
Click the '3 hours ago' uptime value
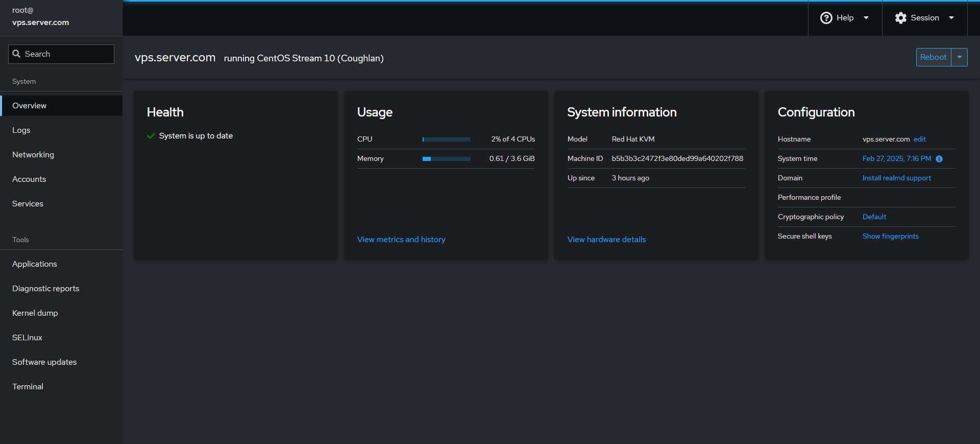(630, 178)
